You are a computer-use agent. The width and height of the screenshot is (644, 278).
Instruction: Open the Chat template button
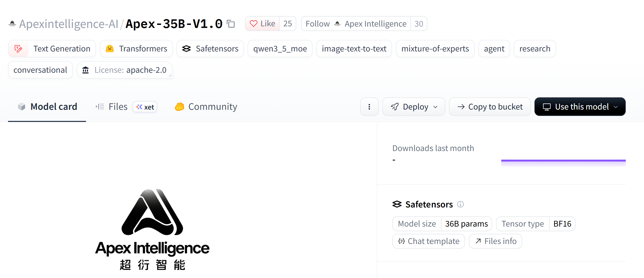[429, 241]
